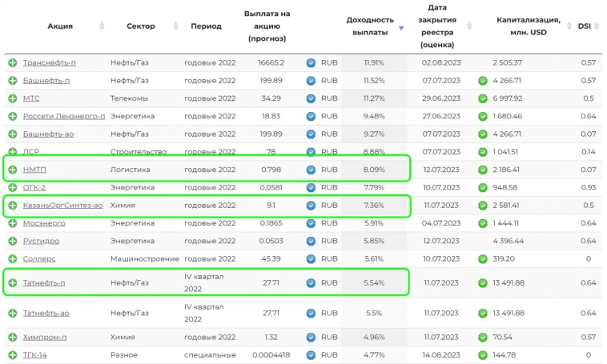Viewport: 607px width, 364px height.
Task: Open the МТС stock link
Action: [31, 98]
